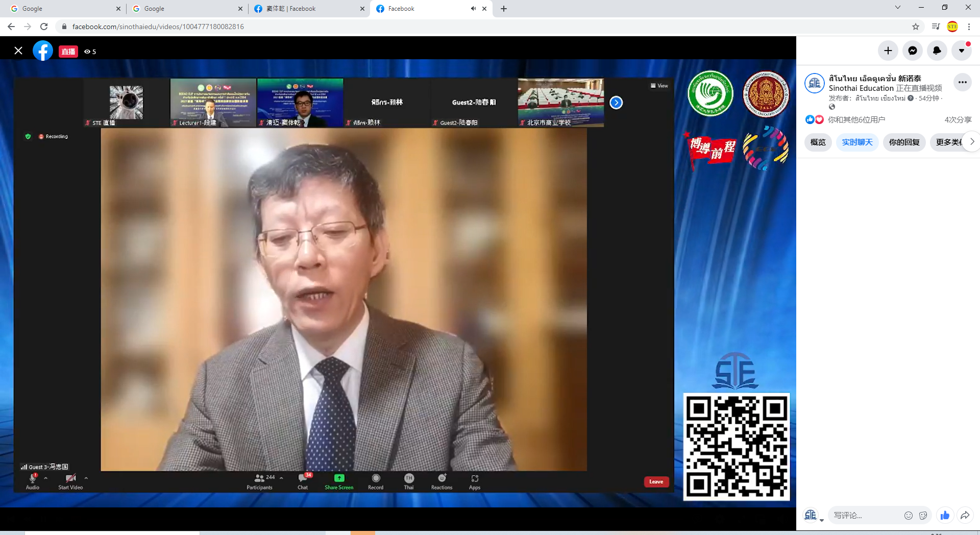Click the Facebook logo in video header

tap(43, 51)
